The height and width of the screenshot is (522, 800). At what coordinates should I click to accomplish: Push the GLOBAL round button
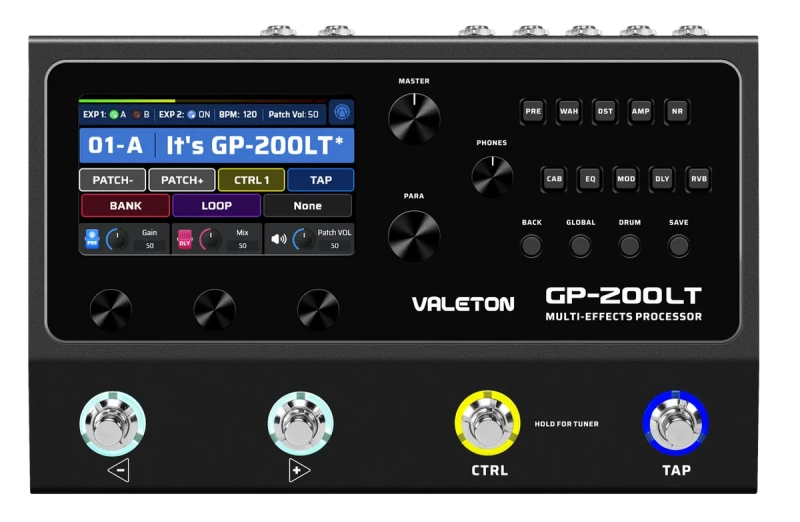point(580,246)
